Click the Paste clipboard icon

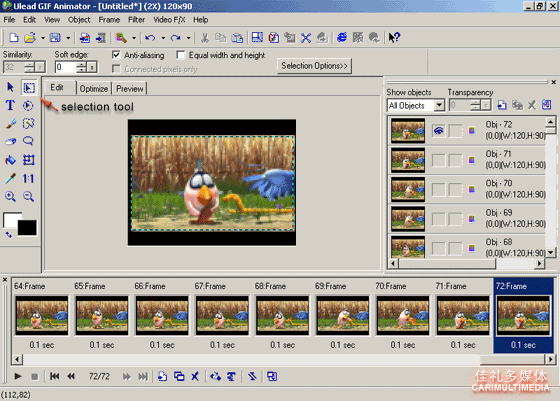[x=237, y=38]
